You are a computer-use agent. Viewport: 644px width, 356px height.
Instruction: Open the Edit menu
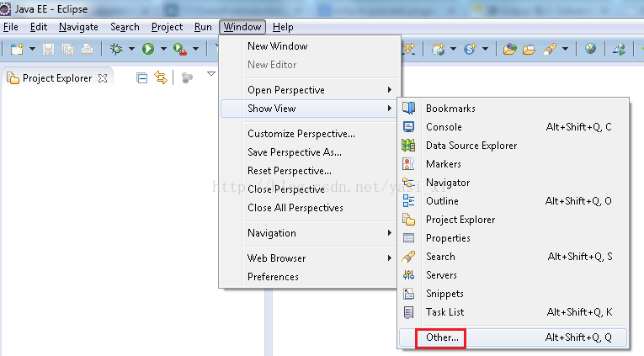tap(39, 27)
